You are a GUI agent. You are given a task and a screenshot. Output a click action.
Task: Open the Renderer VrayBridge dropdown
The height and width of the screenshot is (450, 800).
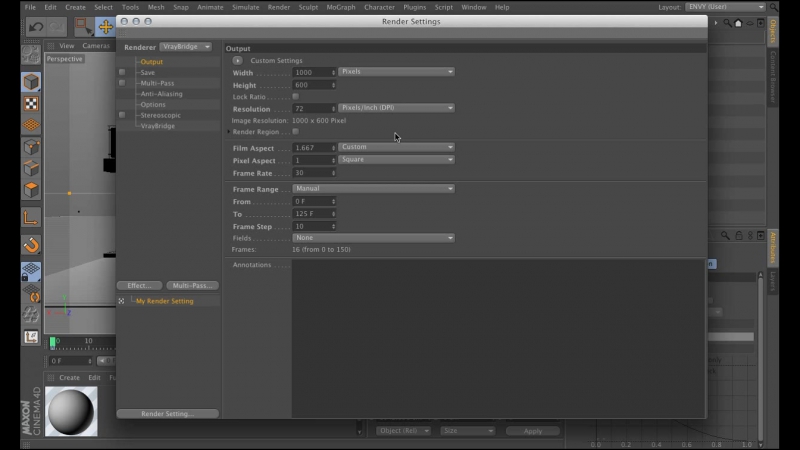[186, 46]
